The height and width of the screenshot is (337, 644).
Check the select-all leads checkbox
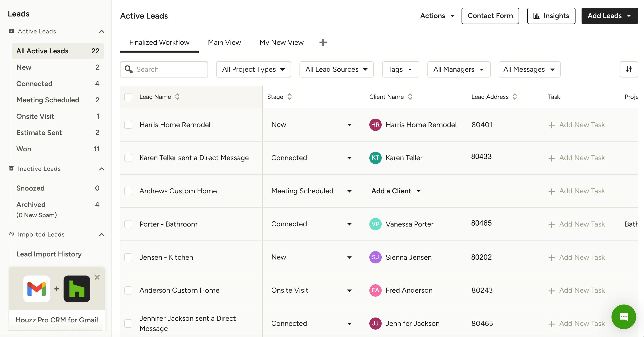(128, 97)
